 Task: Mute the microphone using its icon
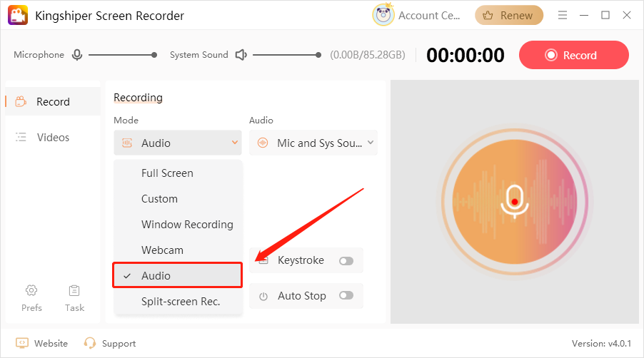coord(77,54)
